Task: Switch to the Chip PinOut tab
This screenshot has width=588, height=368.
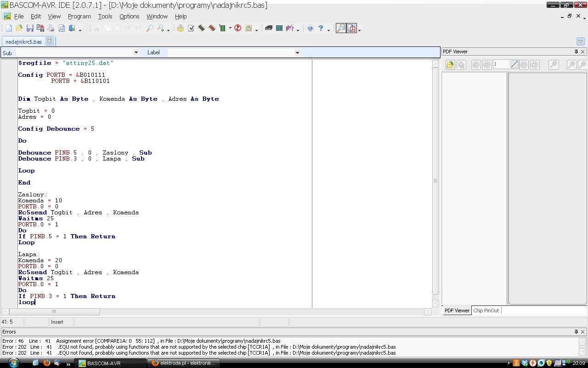Action: (x=486, y=310)
